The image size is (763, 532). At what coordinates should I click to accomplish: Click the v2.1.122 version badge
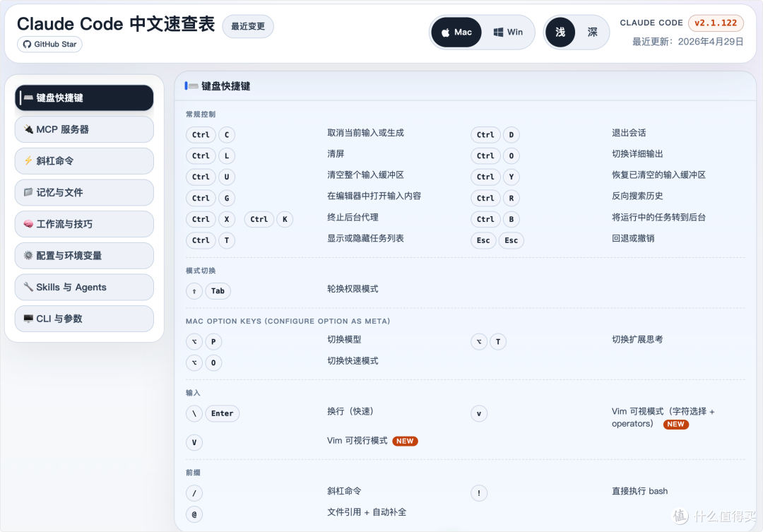(x=715, y=23)
